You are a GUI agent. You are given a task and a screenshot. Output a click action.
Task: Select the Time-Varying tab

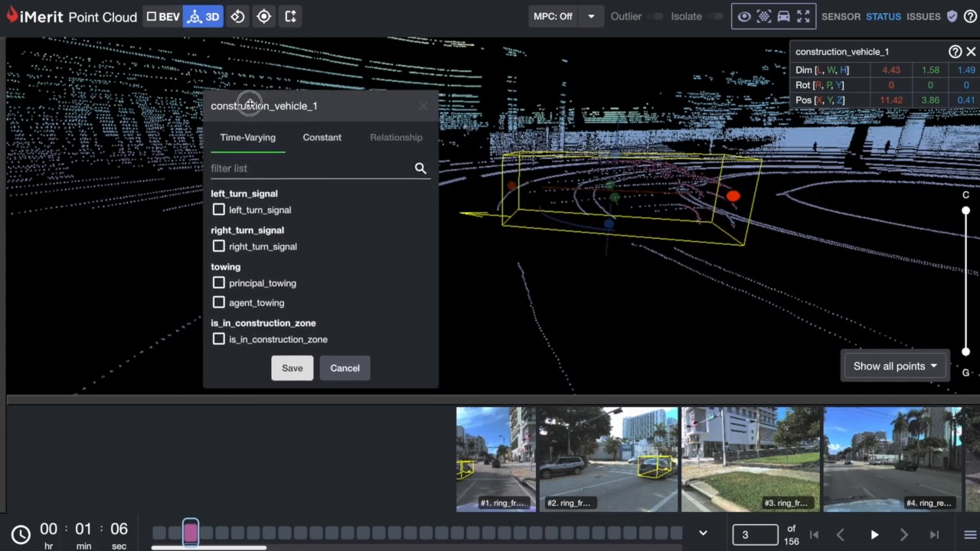(x=247, y=137)
